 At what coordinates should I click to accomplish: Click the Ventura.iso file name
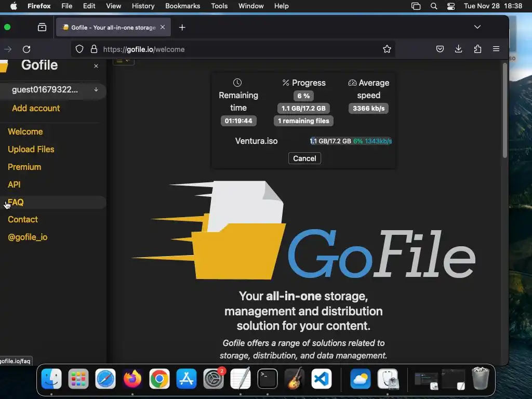pyautogui.click(x=257, y=141)
